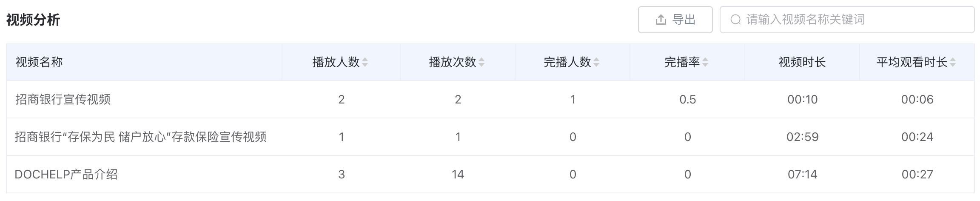Sort by 播放人数 using its sort arrows
980x201 pixels.
click(x=365, y=63)
